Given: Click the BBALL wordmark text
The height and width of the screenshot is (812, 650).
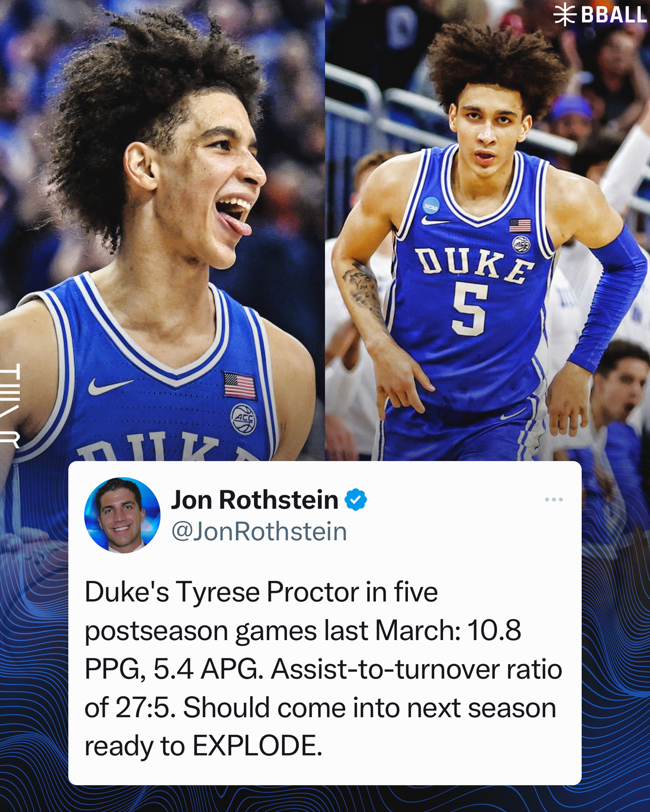Looking at the screenshot, I should pyautogui.click(x=614, y=15).
